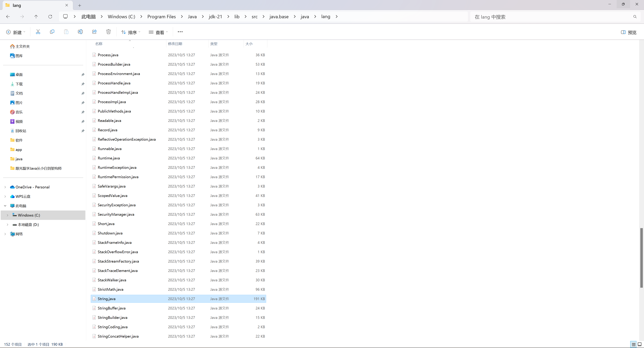Select ProcessBuilder.java file
The height and width of the screenshot is (348, 644).
pos(178,64)
